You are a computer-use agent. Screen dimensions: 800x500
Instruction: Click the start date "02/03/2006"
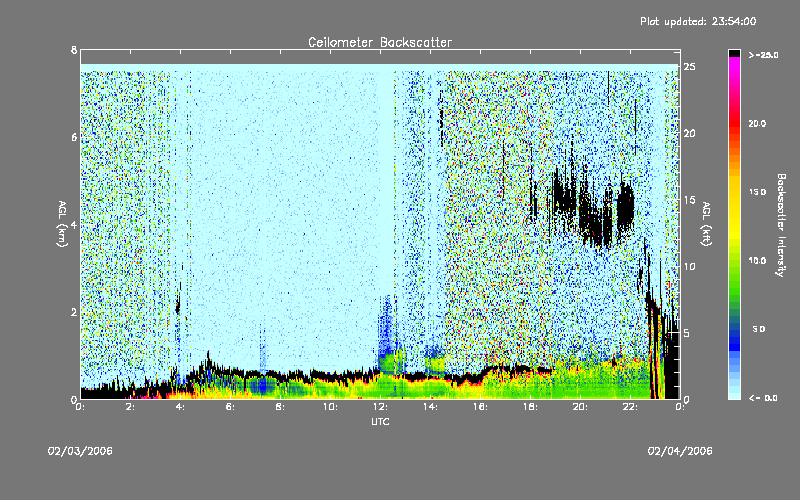(x=80, y=451)
